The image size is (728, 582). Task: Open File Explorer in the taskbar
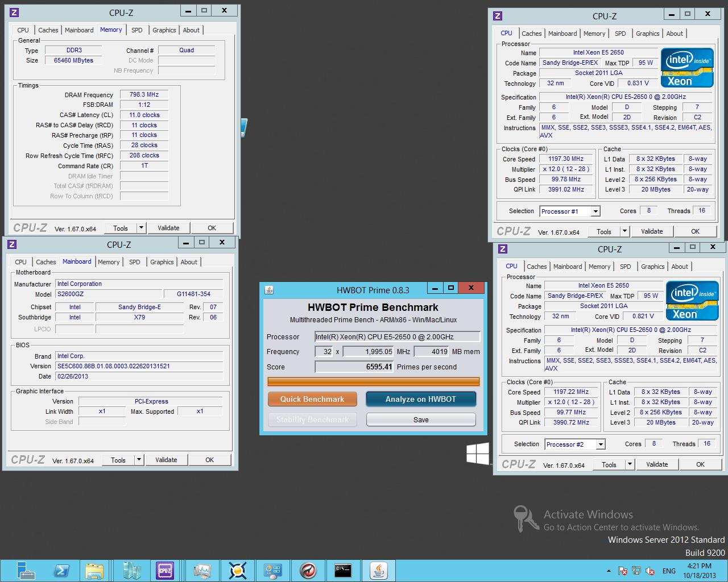94,570
